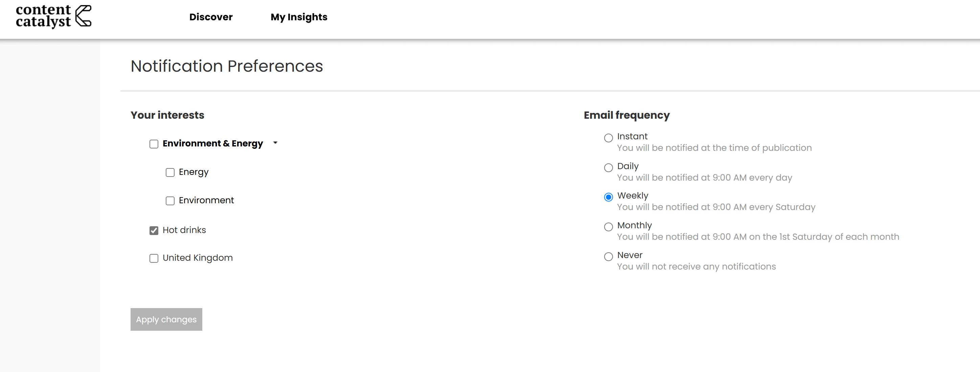The width and height of the screenshot is (980, 372).
Task: Click the Content Catalyst logo icon
Action: pyautogui.click(x=83, y=16)
